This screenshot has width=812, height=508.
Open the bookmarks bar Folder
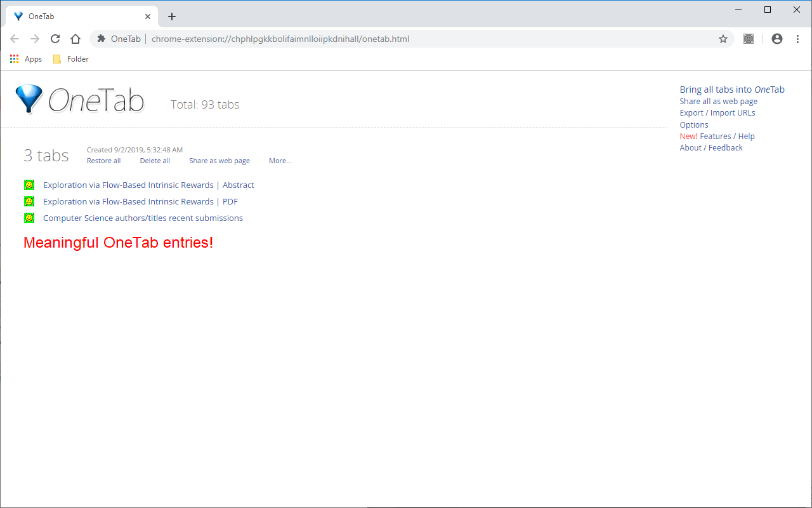70,59
